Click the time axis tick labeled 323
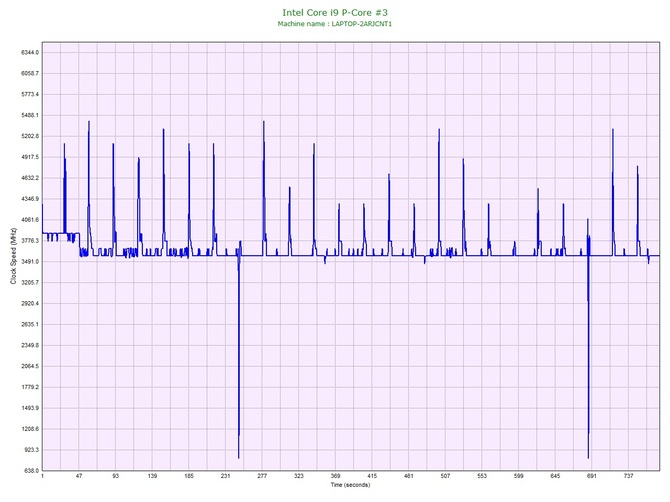This screenshot has height=502, width=670. click(299, 476)
